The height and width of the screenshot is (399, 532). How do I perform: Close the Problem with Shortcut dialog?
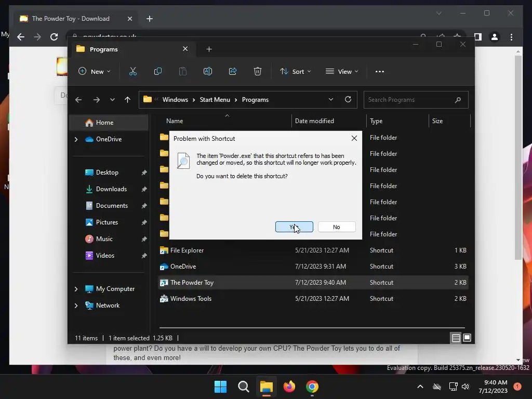[x=354, y=138]
